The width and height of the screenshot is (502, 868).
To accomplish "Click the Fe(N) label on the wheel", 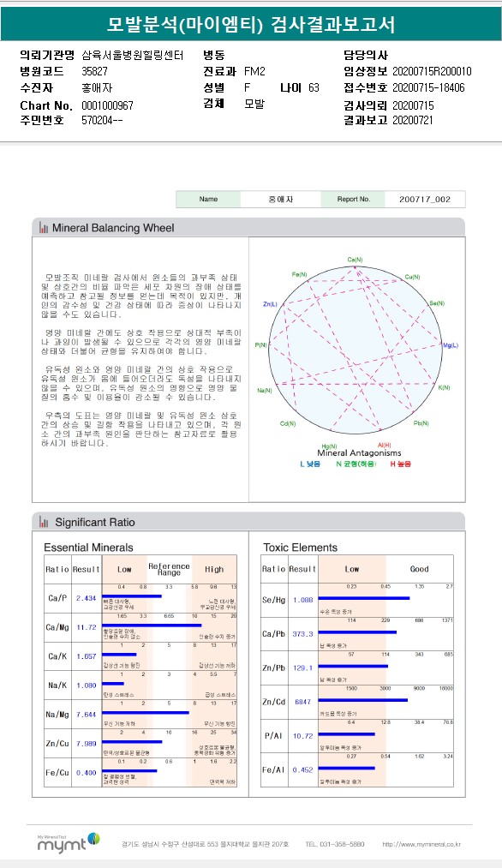I will tap(300, 274).
